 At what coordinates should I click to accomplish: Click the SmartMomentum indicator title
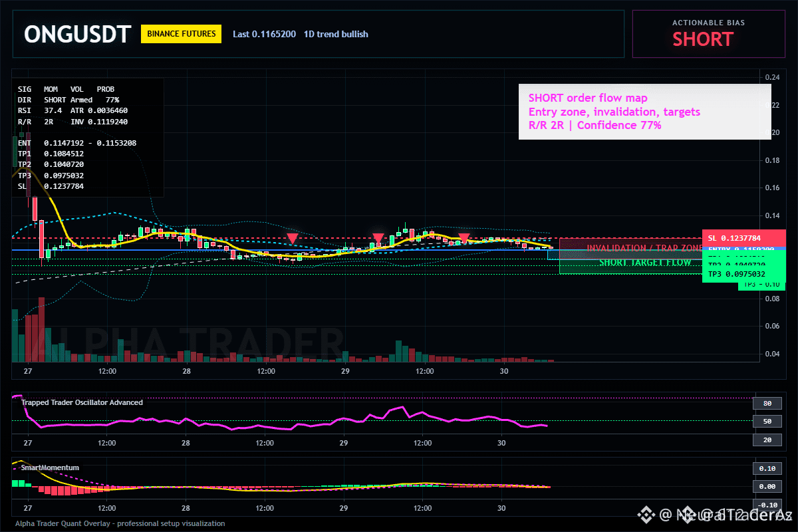50,467
